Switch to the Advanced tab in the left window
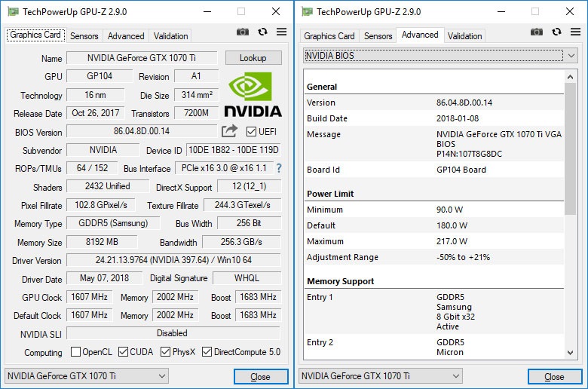The width and height of the screenshot is (588, 389). (126, 36)
